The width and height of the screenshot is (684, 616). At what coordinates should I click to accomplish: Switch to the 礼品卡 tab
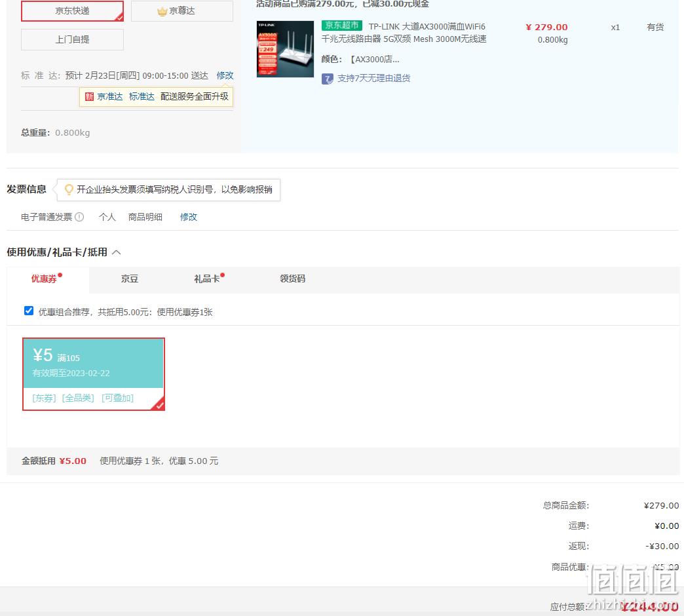click(x=207, y=279)
